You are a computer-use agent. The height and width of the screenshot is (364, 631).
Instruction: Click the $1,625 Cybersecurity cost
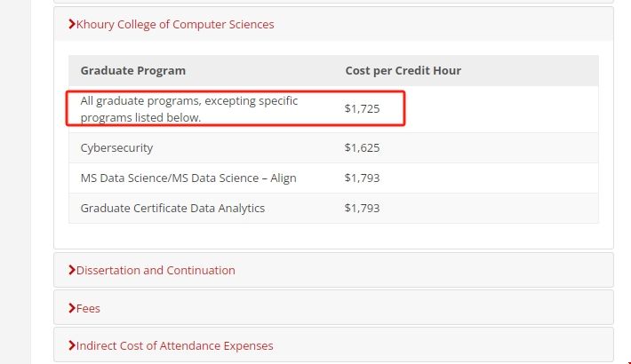(x=362, y=148)
